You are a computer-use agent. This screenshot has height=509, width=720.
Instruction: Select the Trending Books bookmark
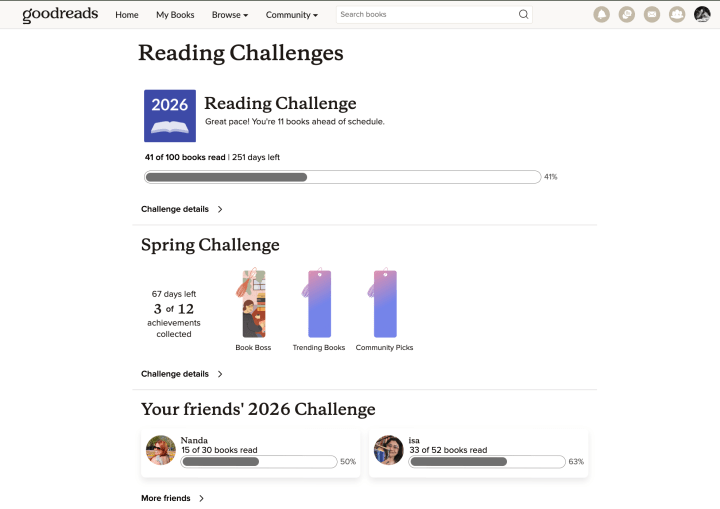click(x=318, y=304)
